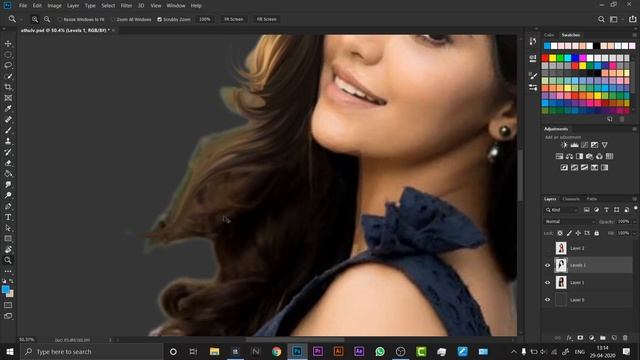Open the Kind layer filter dropdown
The height and width of the screenshot is (360, 640).
tap(562, 210)
